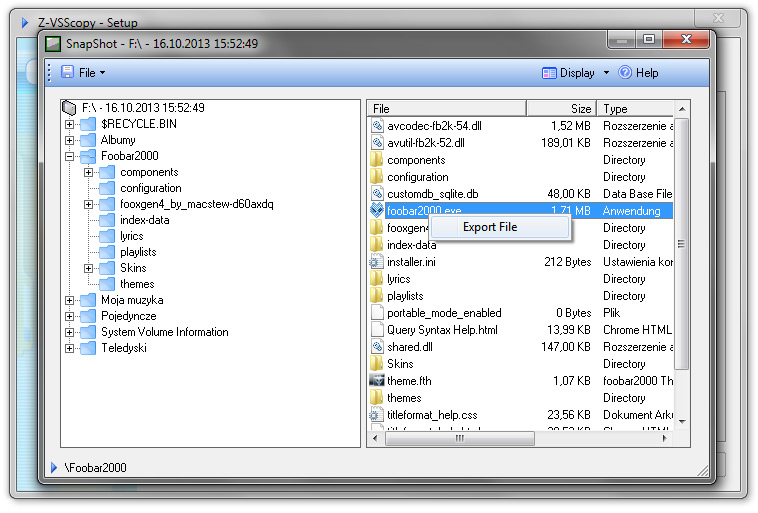The width and height of the screenshot is (758, 513).
Task: Expand the Pojedyncze folder
Action: [70, 316]
